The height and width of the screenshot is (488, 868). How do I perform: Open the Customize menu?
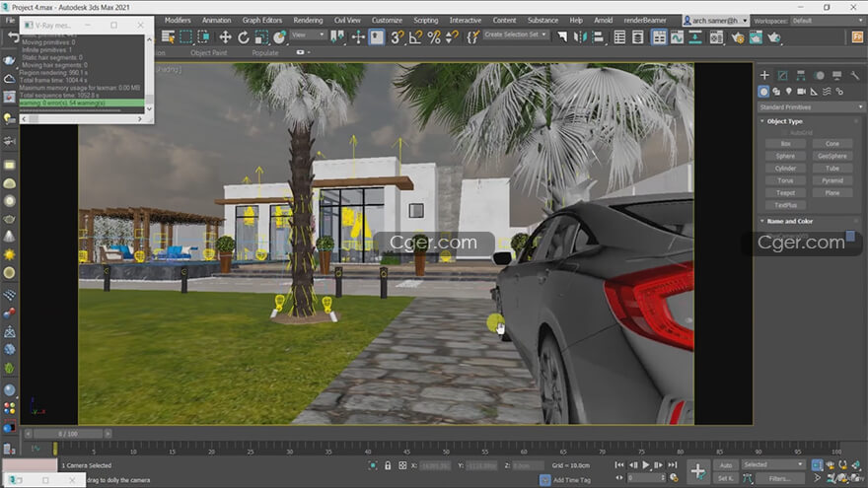387,20
